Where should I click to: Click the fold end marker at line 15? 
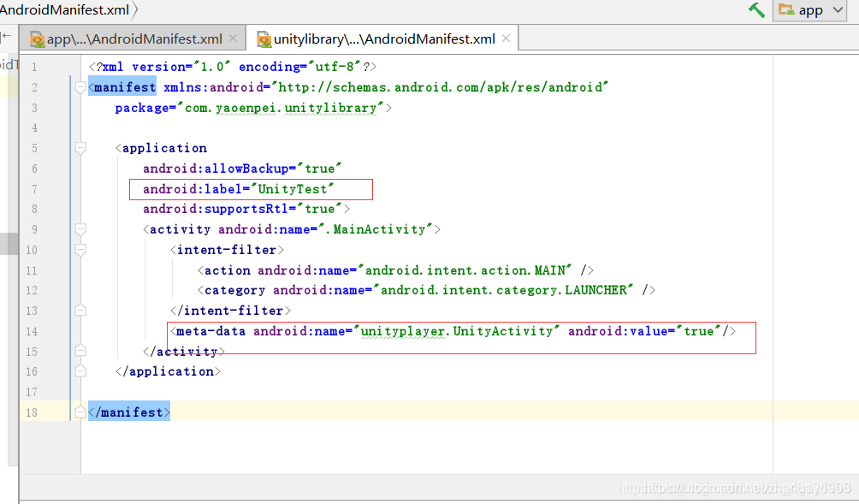tap(80, 351)
